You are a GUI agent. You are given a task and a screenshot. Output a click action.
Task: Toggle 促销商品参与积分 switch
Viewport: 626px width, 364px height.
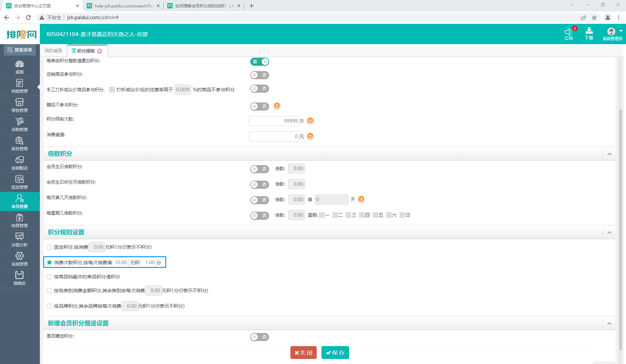pos(260,75)
